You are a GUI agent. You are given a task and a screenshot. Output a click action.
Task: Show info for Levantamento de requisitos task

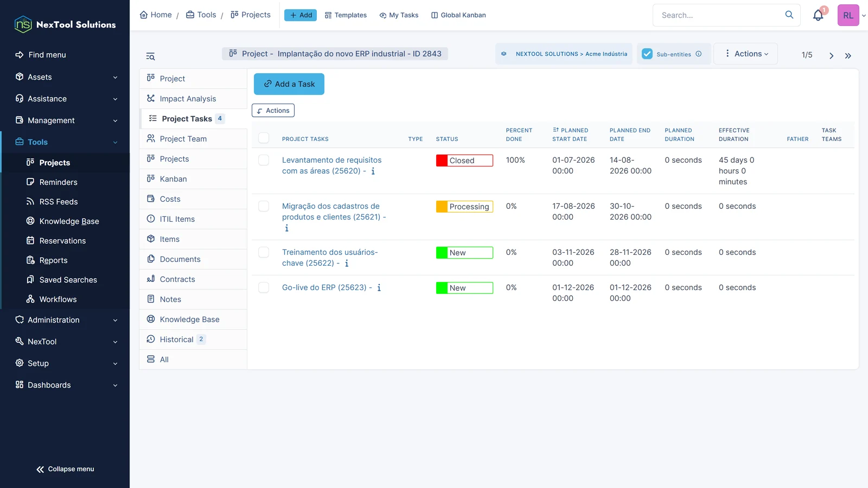(373, 171)
